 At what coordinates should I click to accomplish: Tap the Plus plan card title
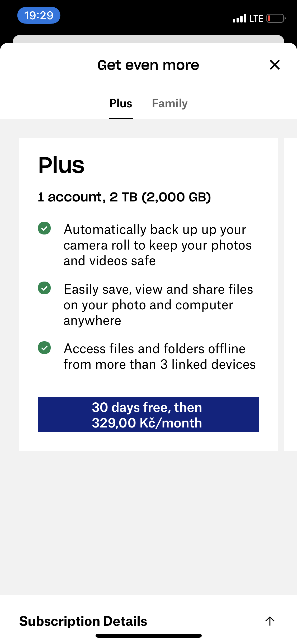pos(61,165)
